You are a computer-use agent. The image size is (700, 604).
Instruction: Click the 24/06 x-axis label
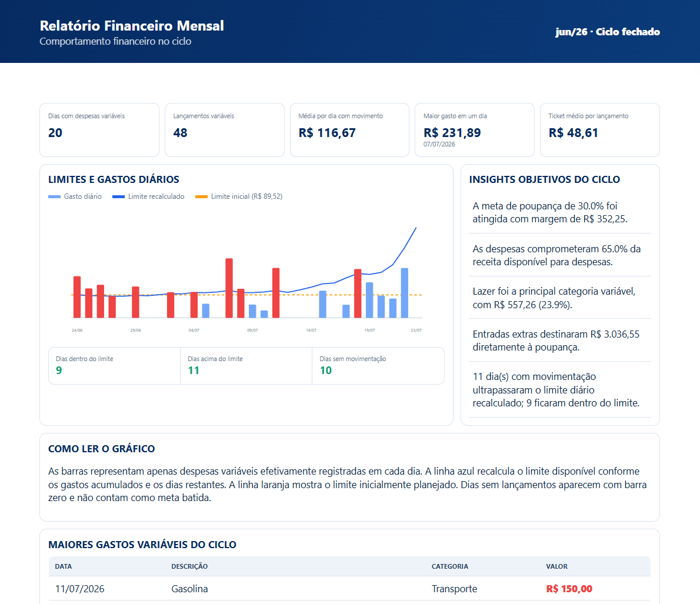(x=77, y=331)
